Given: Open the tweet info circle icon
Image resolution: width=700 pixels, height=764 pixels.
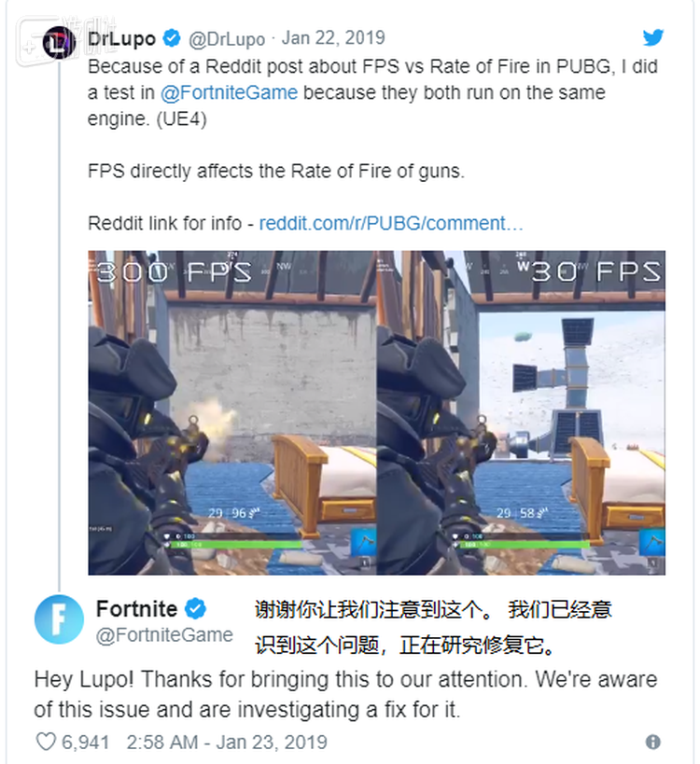Looking at the screenshot, I should 652,742.
